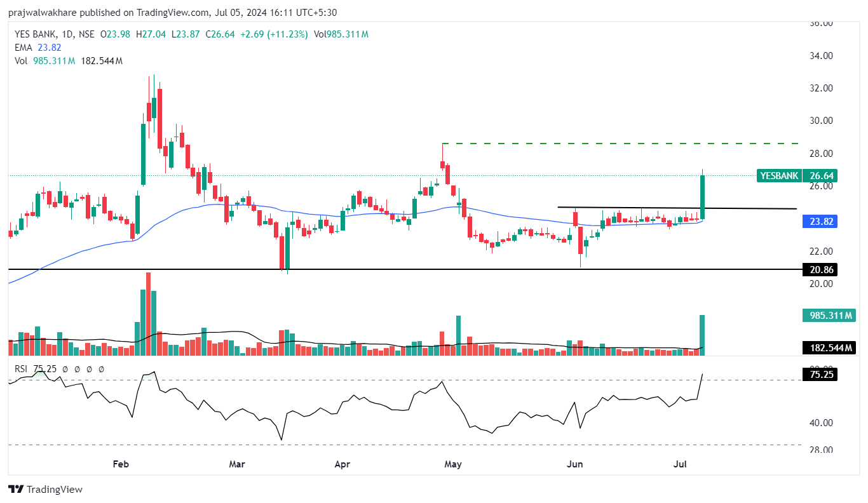Click the YES BANK, 1D, NSE symbol title
Screen dimensions: 868x503
[x=55, y=34]
